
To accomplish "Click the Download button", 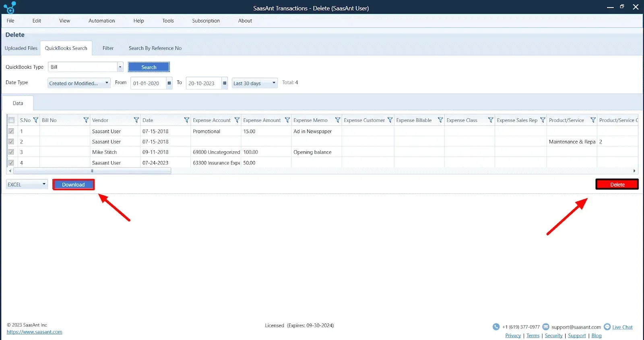I will [x=73, y=184].
